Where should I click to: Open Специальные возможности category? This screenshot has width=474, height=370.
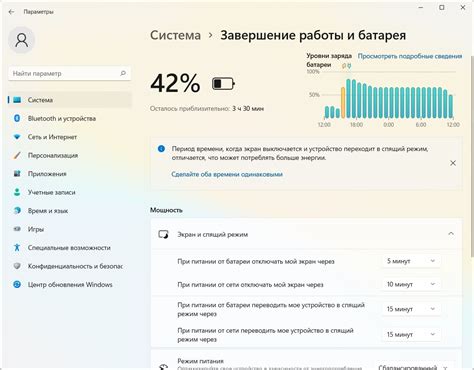click(70, 248)
